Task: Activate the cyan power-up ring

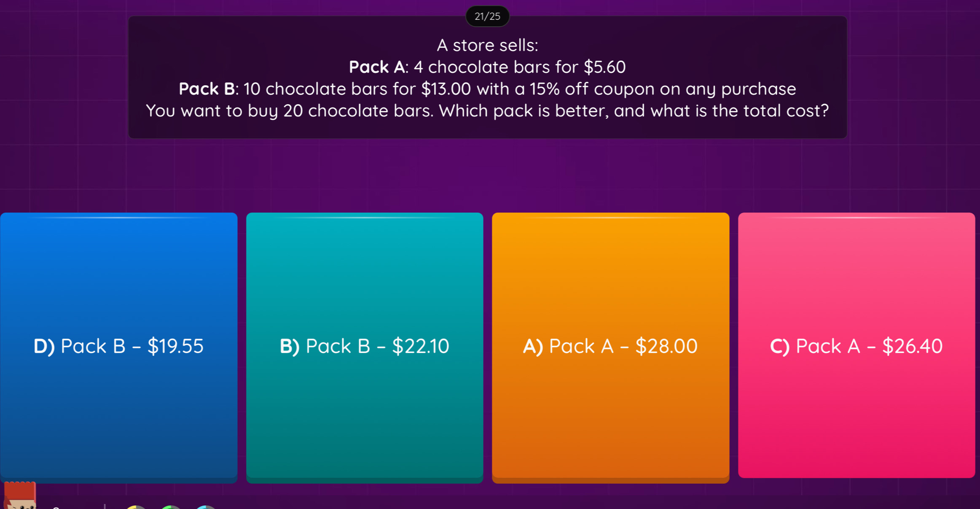Action: tap(206, 506)
